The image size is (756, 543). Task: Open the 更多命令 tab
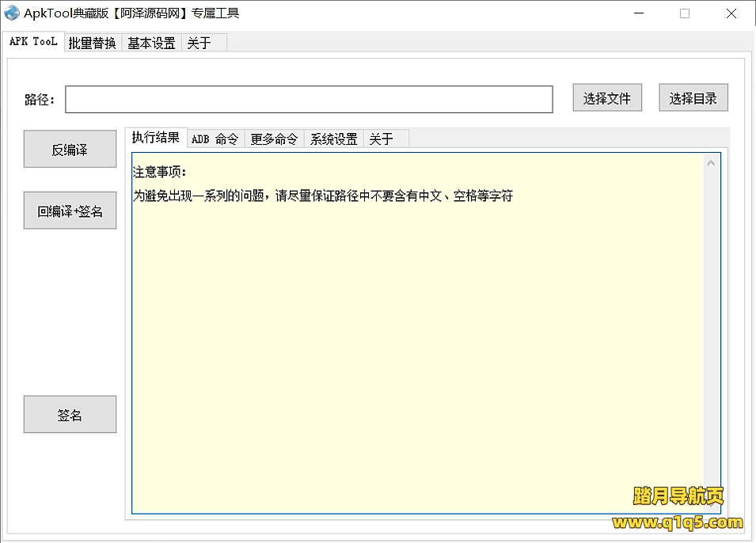click(274, 139)
